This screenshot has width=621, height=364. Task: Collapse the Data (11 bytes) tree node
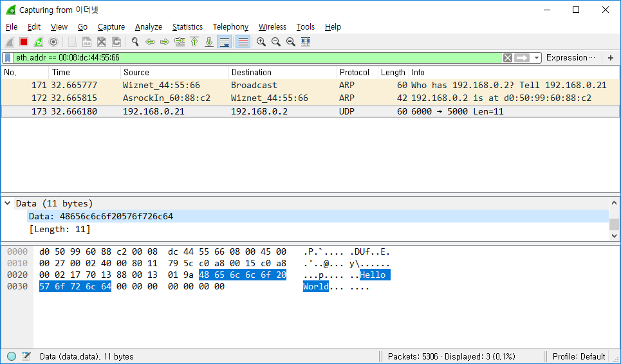pyautogui.click(x=7, y=203)
